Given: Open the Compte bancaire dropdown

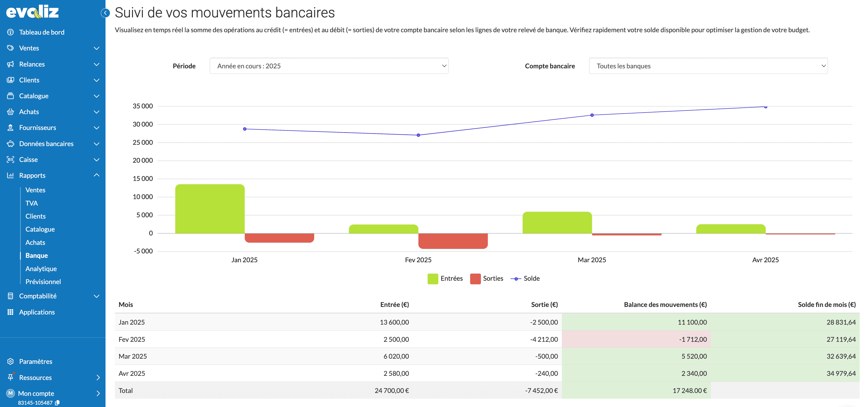Looking at the screenshot, I should coord(708,66).
